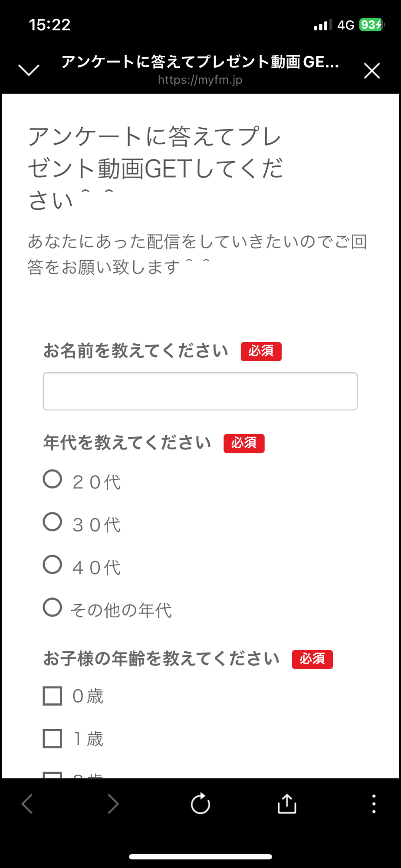401x868 pixels.
Task: Choose その他の年代 as your age group
Action: [x=52, y=608]
